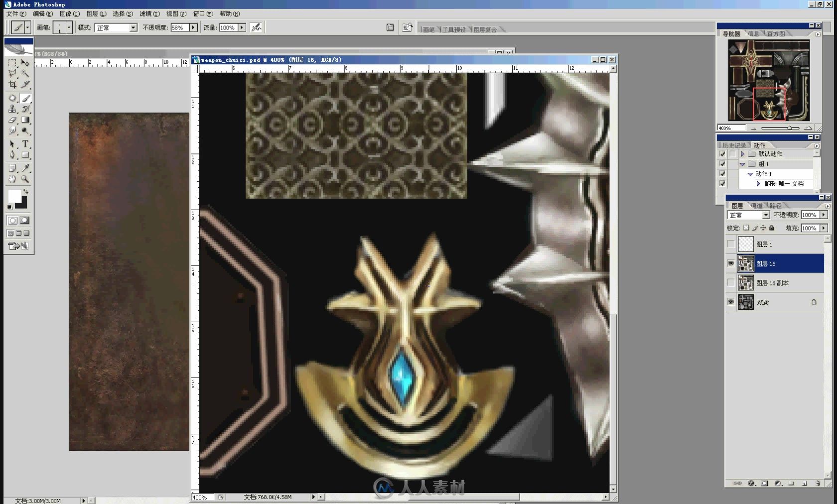Select the Brush tool in toolbox

point(25,98)
